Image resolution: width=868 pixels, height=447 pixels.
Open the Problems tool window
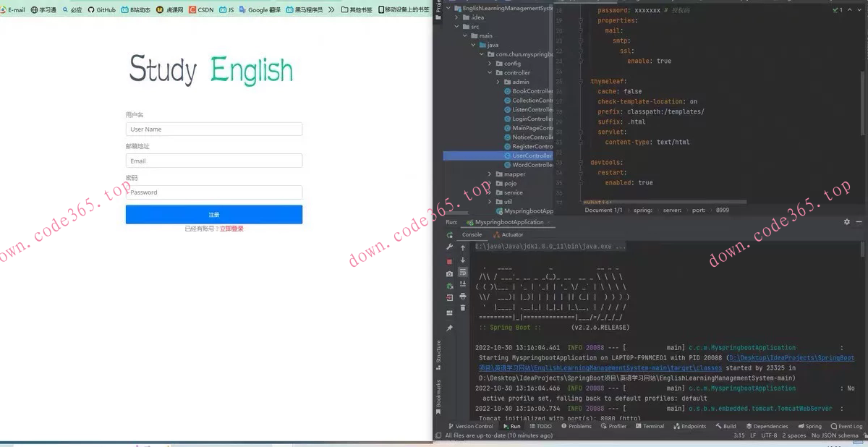pos(576,427)
